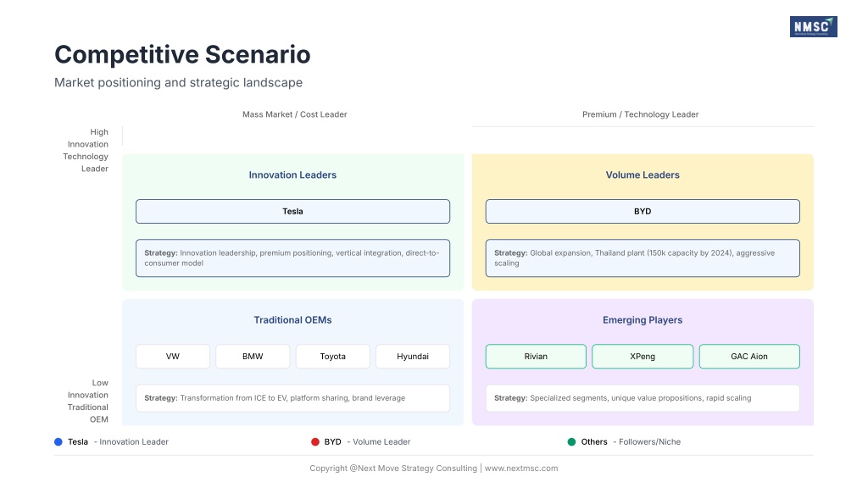
Task: Click the green Others legend dot
Action: (571, 441)
